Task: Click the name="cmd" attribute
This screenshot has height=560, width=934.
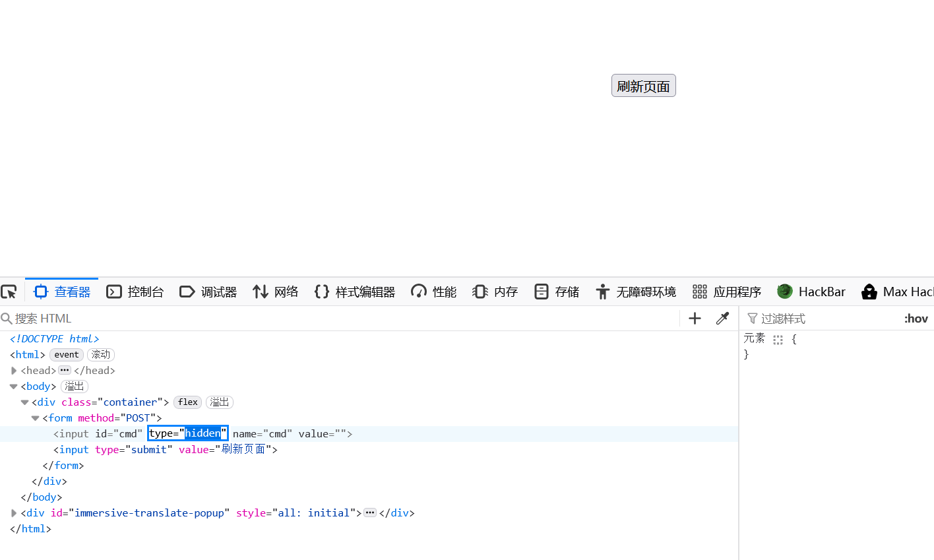Action: click(263, 433)
